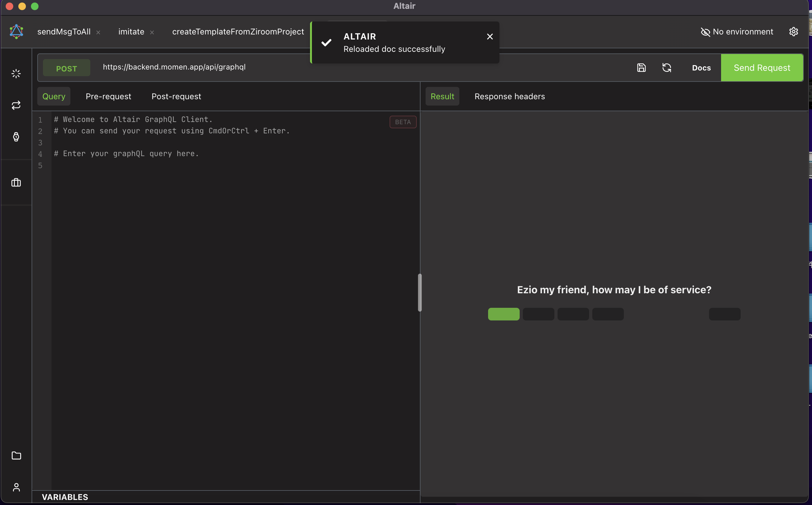Switch to Pre-request tab

click(108, 96)
